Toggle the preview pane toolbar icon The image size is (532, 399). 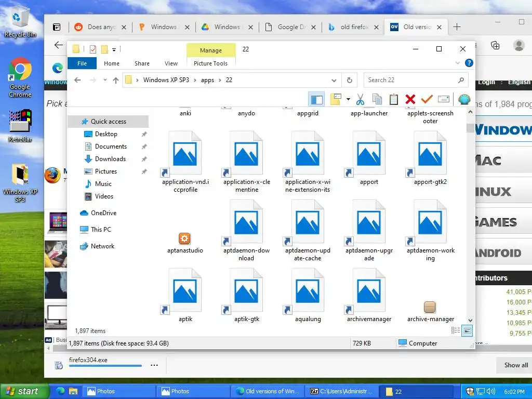pyautogui.click(x=316, y=99)
